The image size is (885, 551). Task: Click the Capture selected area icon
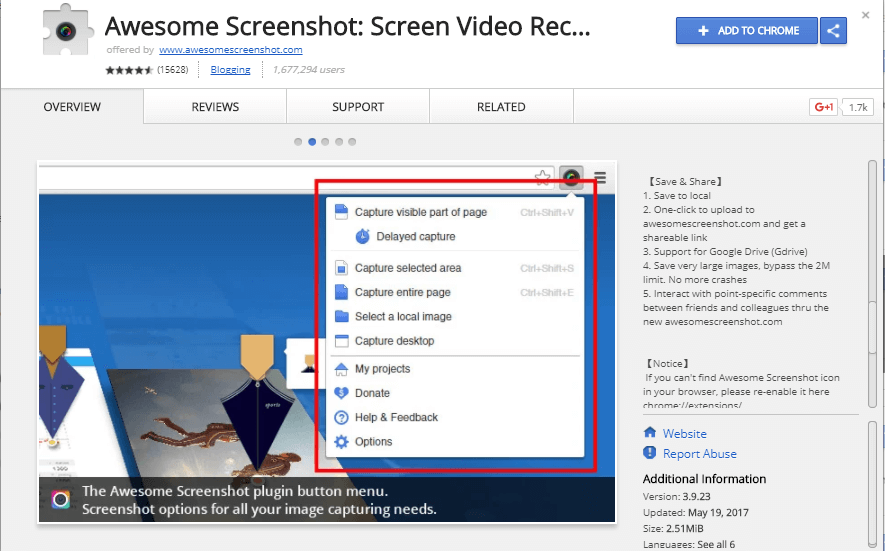341,268
